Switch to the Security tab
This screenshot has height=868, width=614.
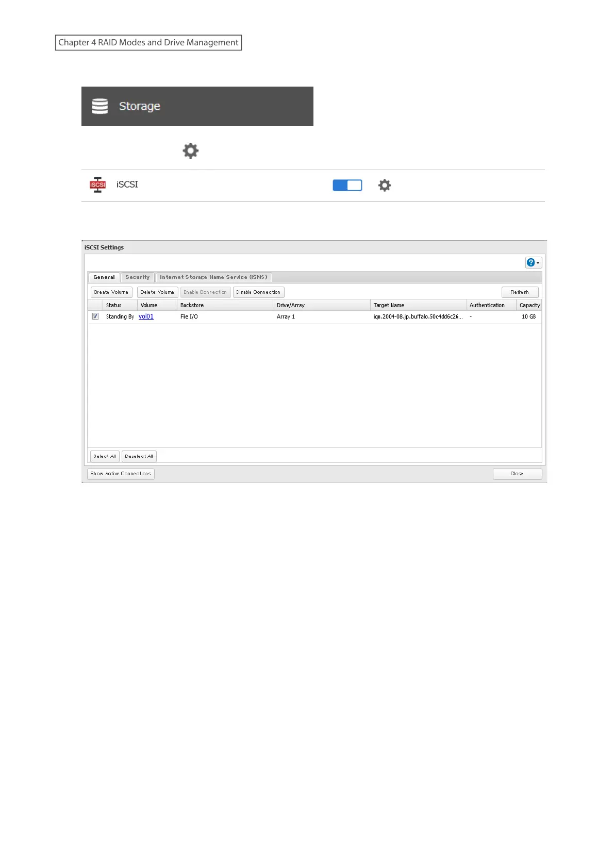[138, 277]
